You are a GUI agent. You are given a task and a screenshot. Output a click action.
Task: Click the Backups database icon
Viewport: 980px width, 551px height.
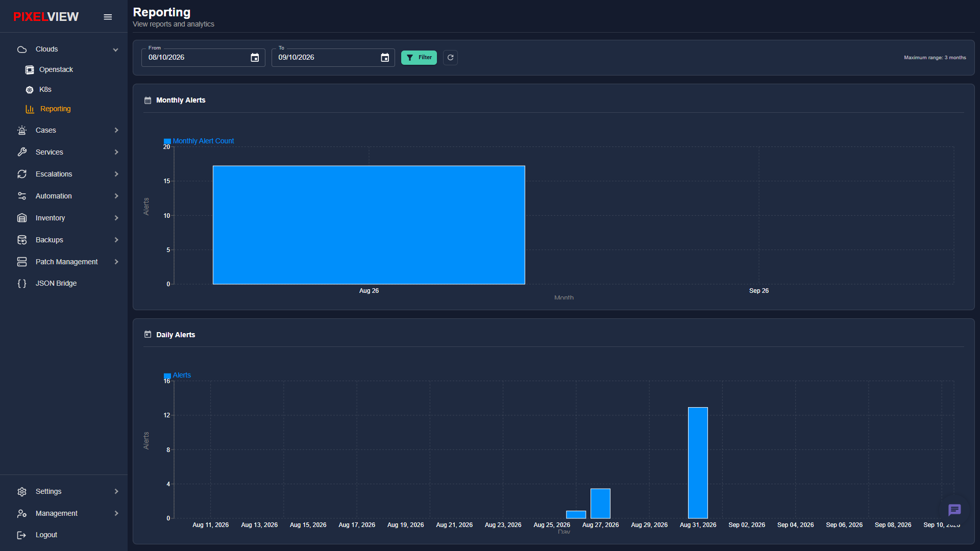click(22, 240)
